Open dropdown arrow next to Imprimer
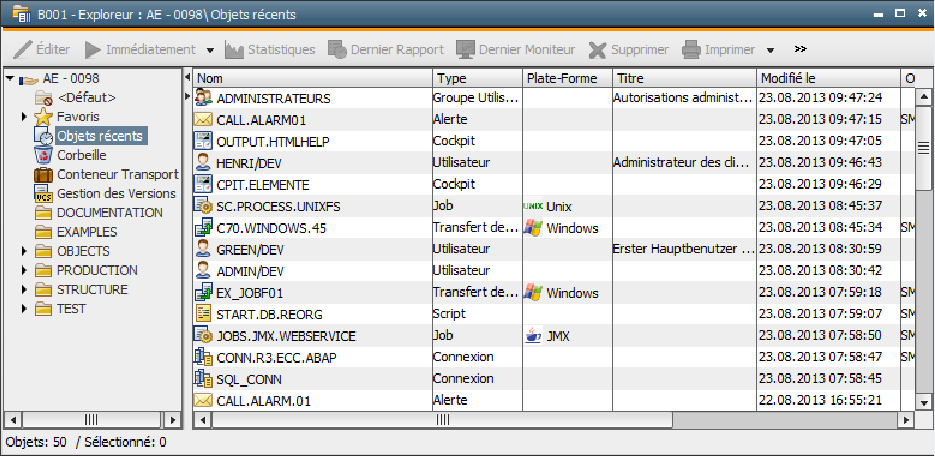This screenshot has width=935, height=456. pos(770,50)
